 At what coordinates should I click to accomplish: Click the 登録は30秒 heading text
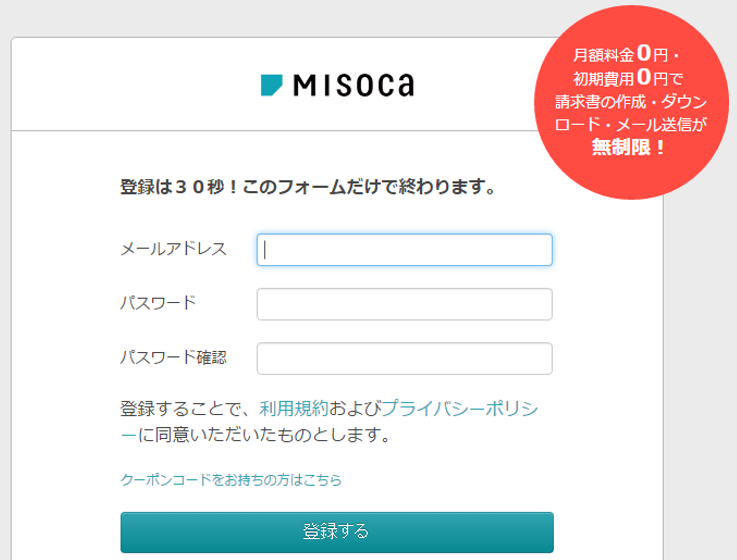pyautogui.click(x=307, y=187)
